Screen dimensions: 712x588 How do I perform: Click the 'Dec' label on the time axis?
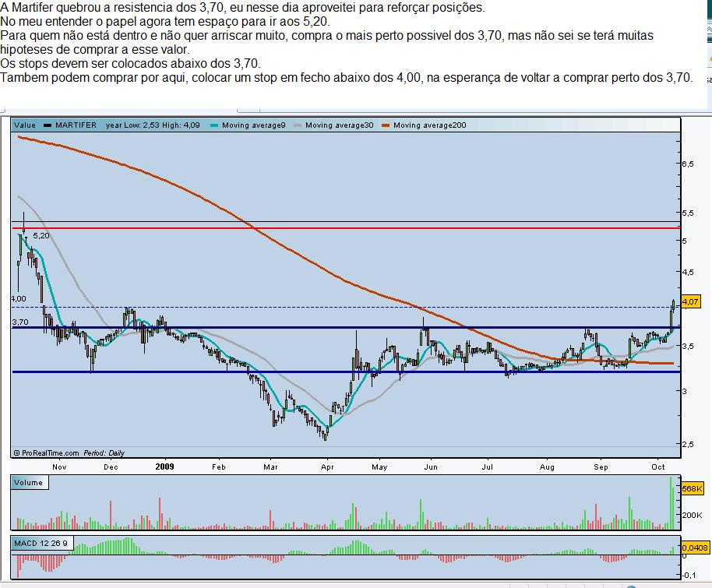(x=111, y=467)
